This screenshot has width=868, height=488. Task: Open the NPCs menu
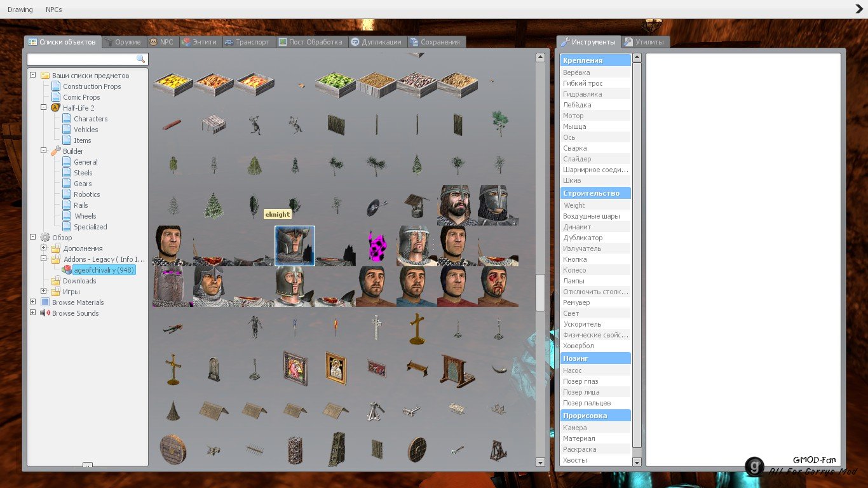click(x=54, y=10)
